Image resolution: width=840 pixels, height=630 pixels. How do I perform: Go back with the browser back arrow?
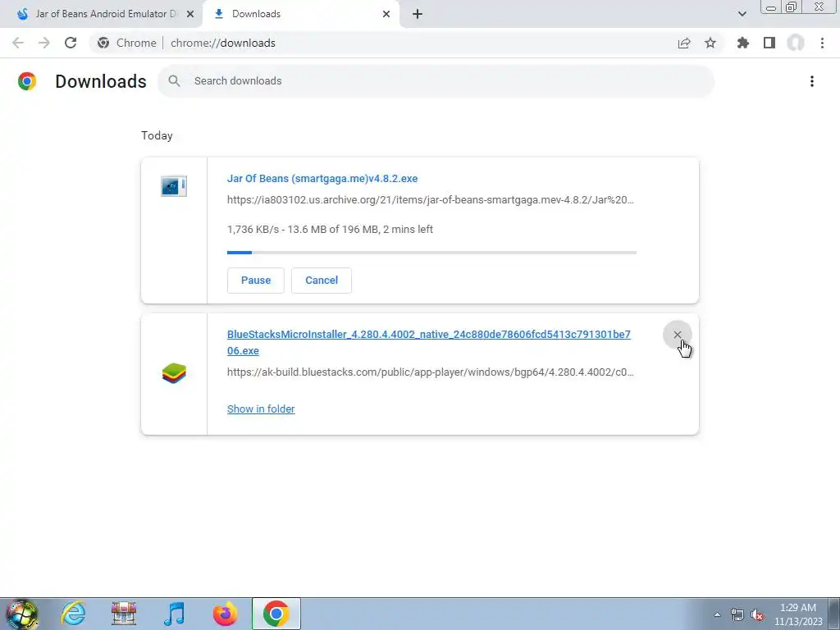[18, 43]
